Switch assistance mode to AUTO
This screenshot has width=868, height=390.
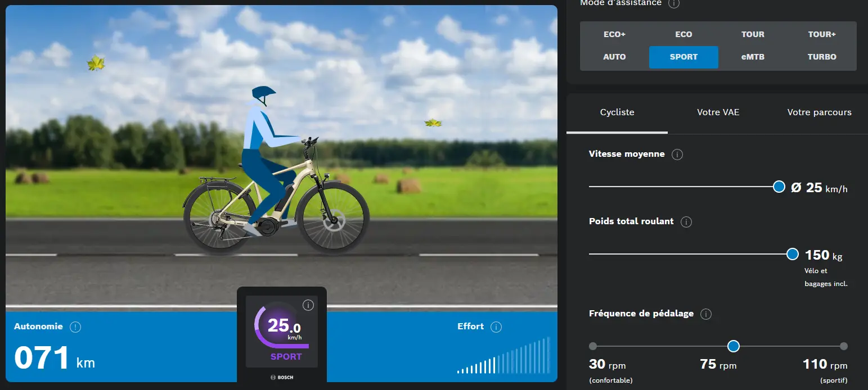click(614, 57)
